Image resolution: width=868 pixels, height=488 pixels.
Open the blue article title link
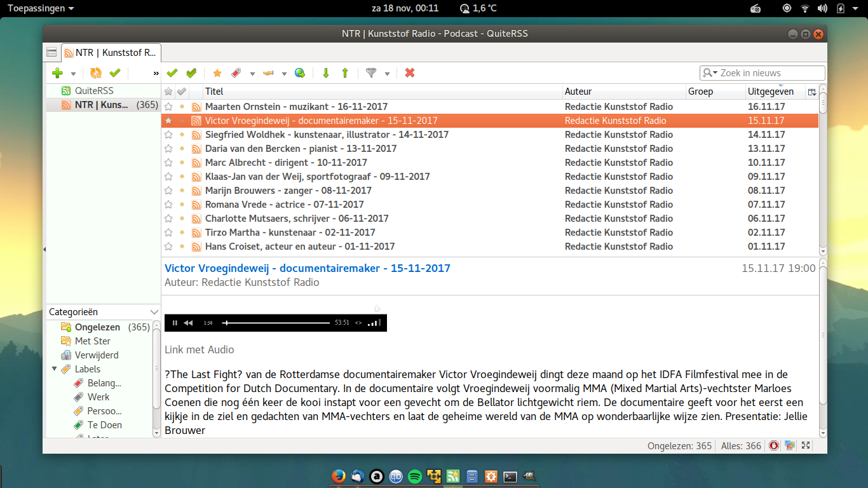308,268
